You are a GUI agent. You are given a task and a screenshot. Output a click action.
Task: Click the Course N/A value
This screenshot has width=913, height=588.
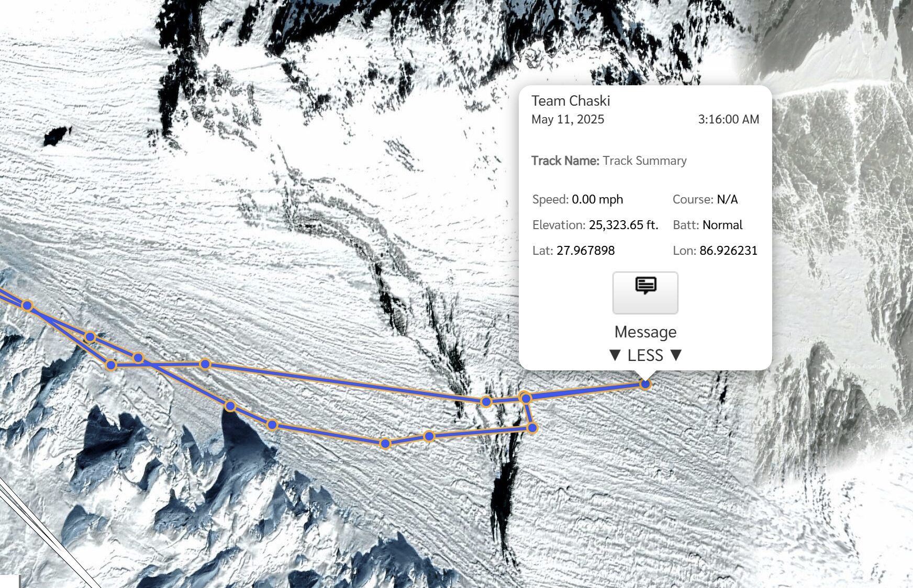[727, 199]
